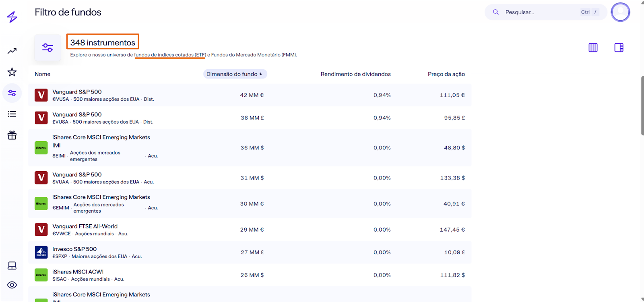Click the iShares logo on €EMIM row

pos(41,204)
